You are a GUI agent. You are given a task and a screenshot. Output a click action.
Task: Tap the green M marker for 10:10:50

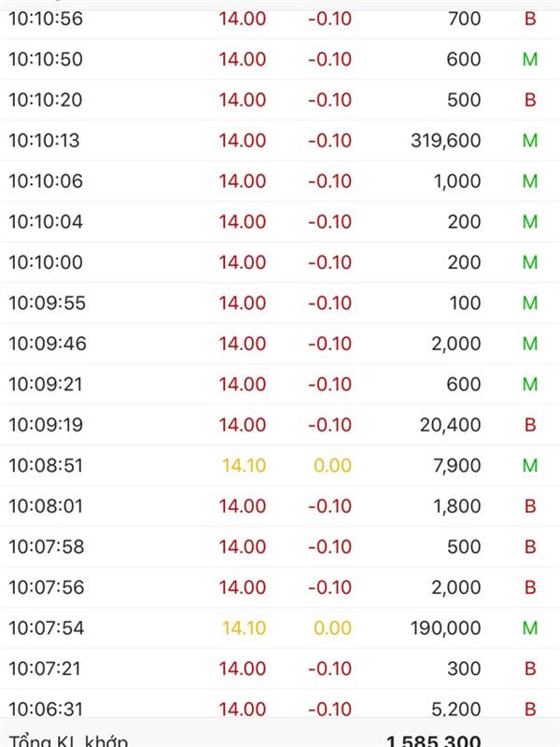tap(530, 60)
